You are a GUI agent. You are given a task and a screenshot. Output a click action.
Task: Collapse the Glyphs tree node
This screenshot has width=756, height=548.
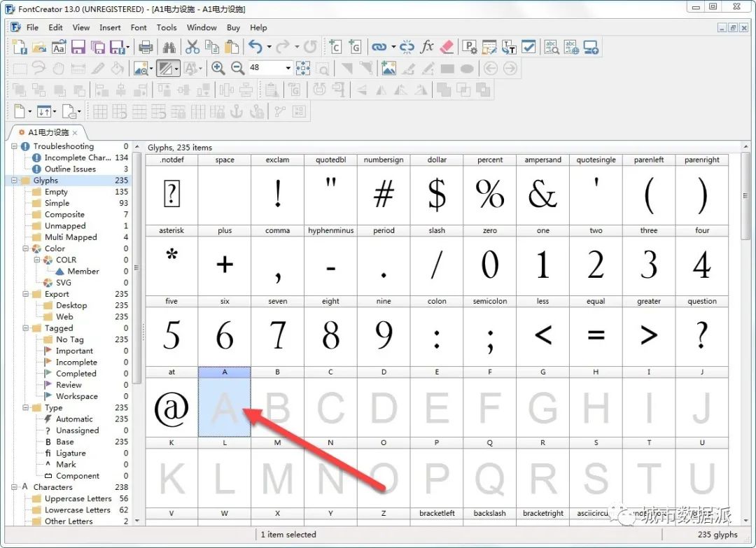point(14,181)
